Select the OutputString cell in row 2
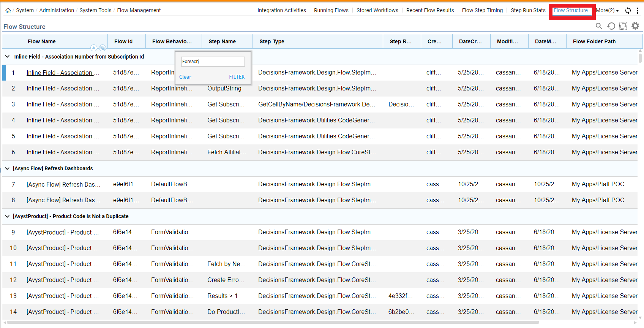 [x=224, y=88]
